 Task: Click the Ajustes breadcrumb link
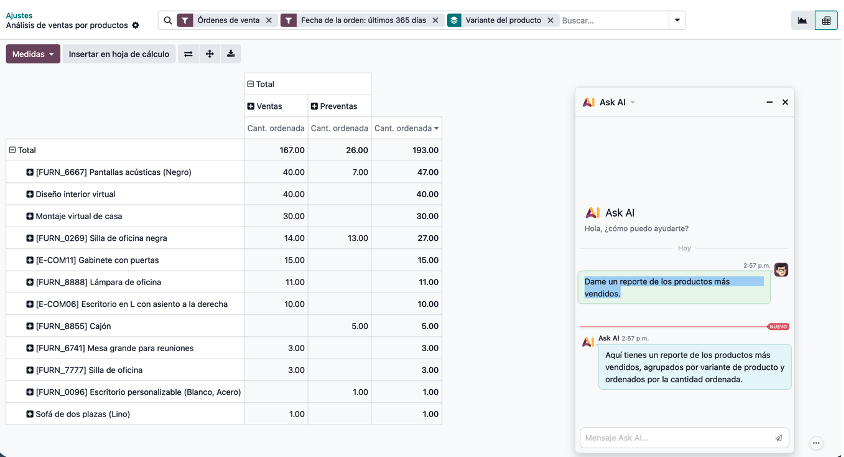tap(19, 15)
